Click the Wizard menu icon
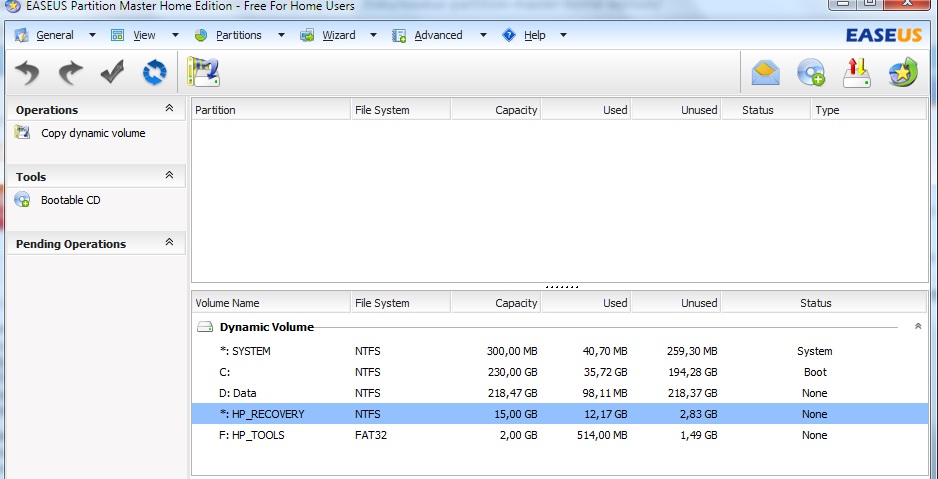Image resolution: width=938 pixels, height=479 pixels. [x=307, y=35]
